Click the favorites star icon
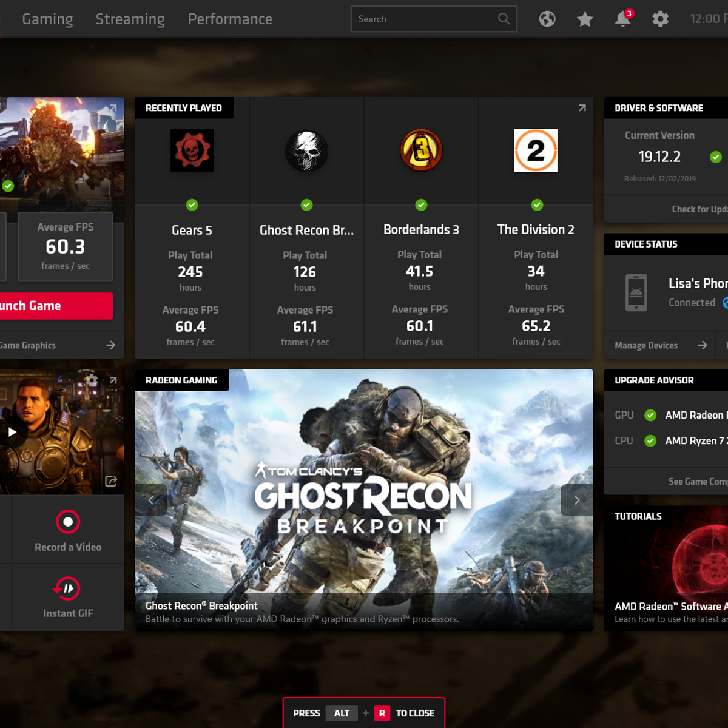The image size is (728, 728). click(585, 19)
